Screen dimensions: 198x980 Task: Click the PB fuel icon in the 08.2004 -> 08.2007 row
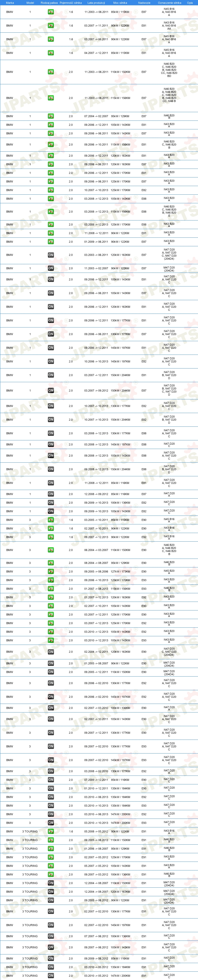(x=51, y=563)
